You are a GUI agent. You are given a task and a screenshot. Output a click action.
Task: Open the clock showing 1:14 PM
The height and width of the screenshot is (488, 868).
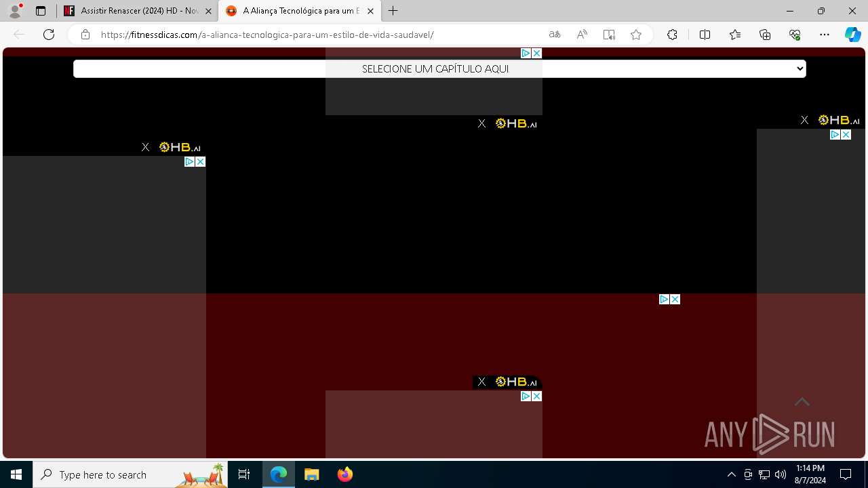point(810,474)
